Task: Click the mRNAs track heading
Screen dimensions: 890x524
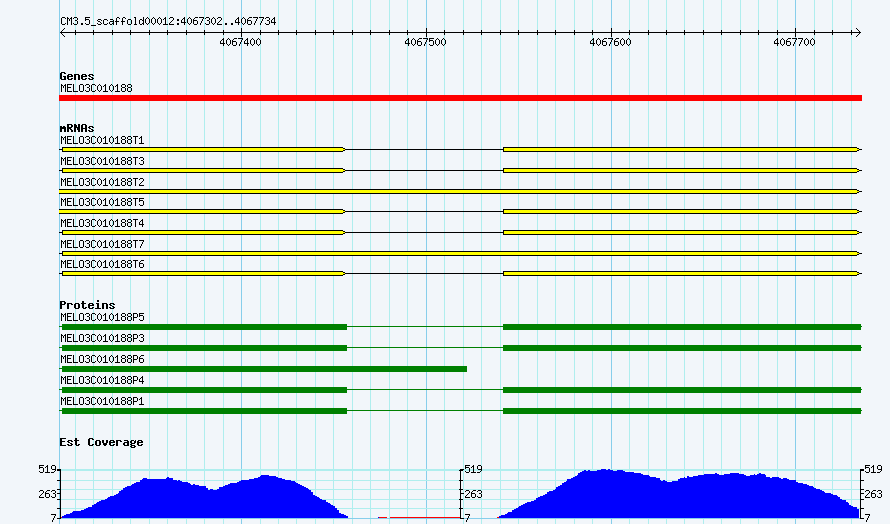Action: [x=77, y=128]
